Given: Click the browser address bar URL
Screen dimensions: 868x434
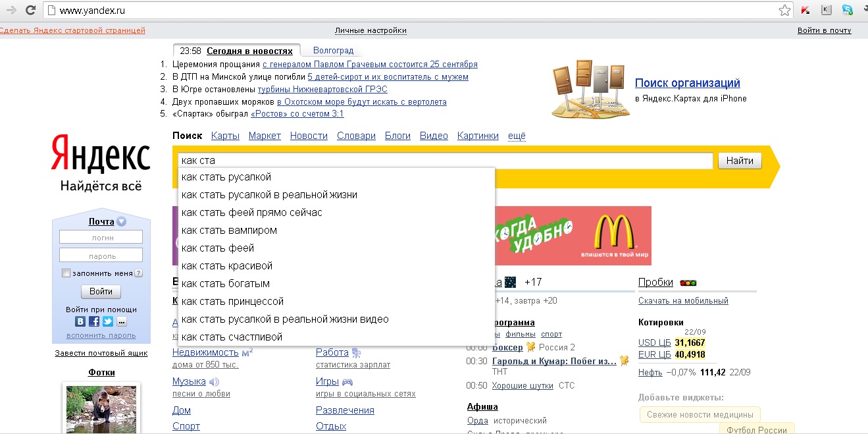Looking at the screenshot, I should coord(92,11).
